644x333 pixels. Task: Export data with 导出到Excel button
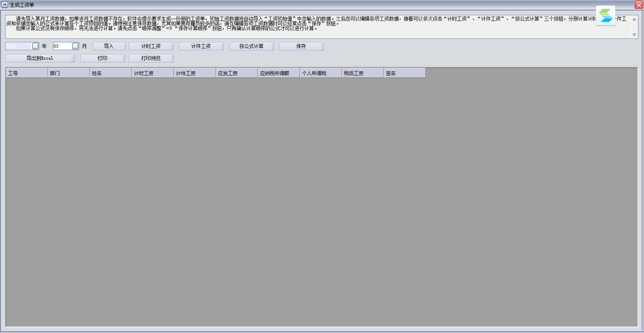[40, 58]
